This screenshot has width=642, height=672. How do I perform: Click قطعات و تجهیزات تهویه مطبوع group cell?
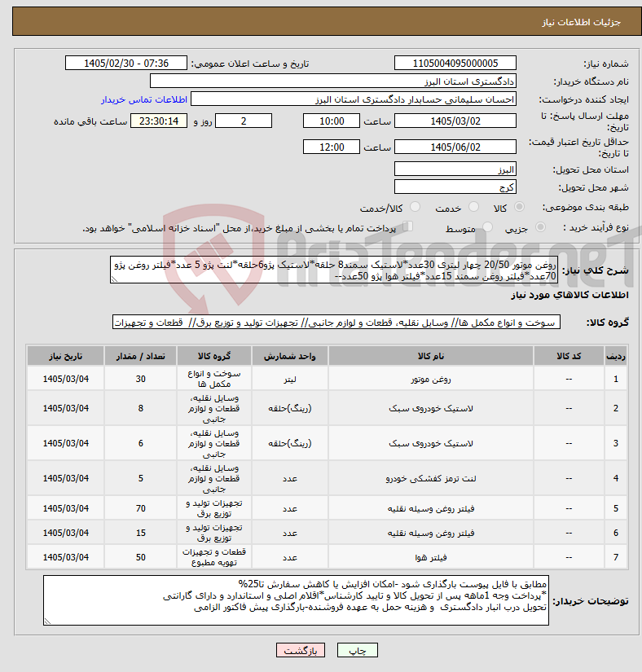213,557
